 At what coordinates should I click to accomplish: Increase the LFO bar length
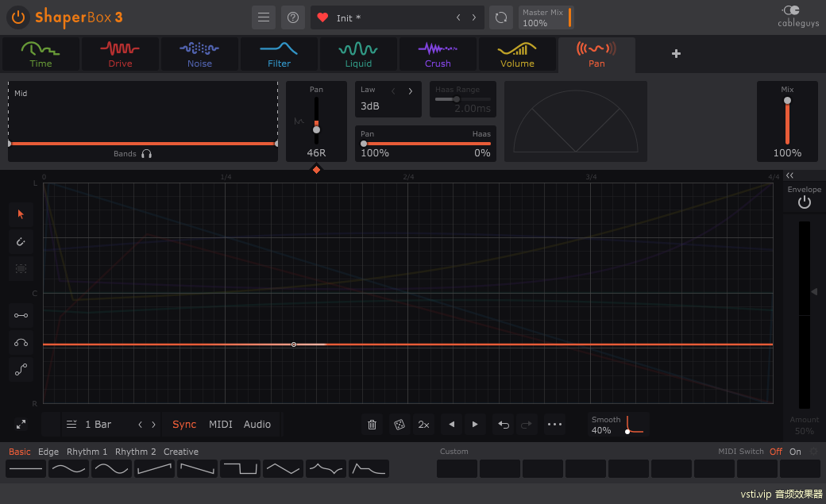(x=154, y=425)
